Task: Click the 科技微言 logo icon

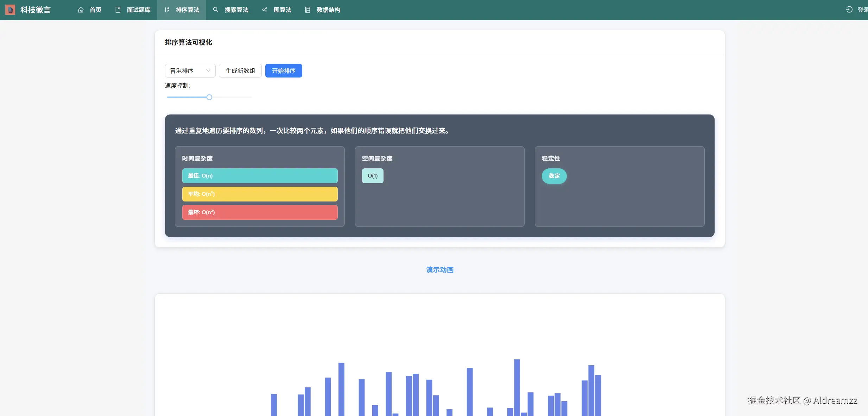Action: [x=10, y=10]
